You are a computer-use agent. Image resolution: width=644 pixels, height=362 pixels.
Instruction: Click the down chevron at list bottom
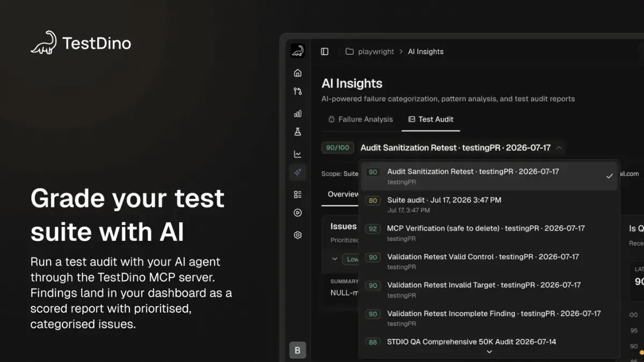(489, 352)
